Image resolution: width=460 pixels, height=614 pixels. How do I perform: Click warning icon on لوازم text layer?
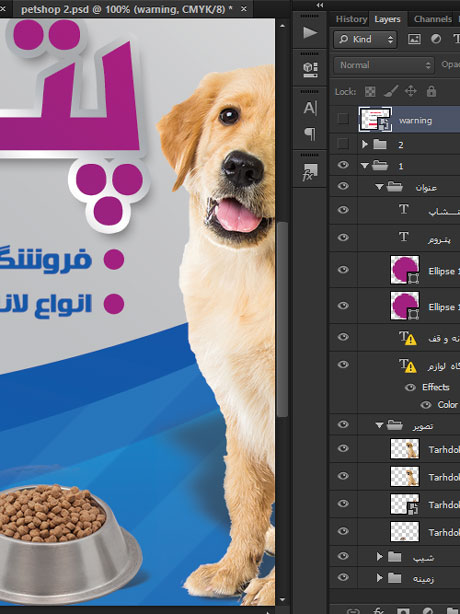click(411, 368)
